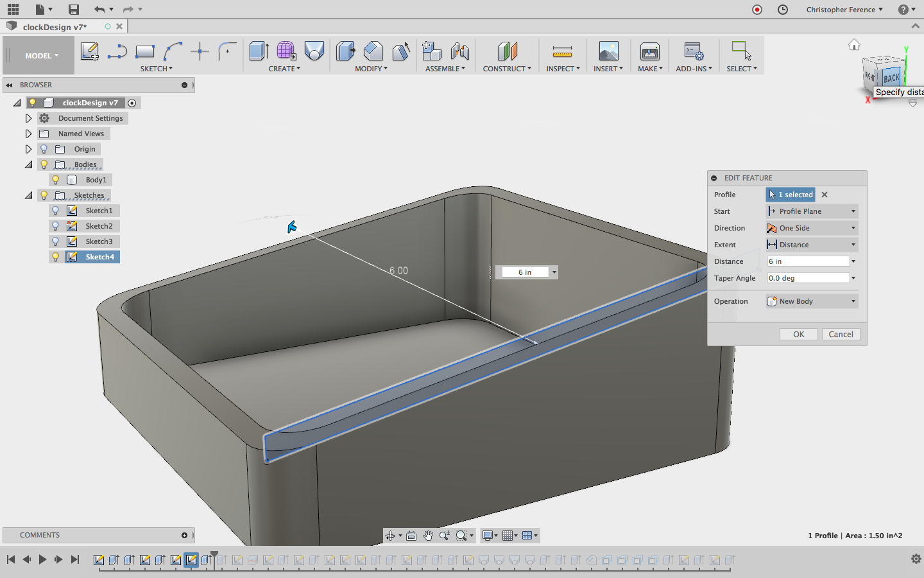Click the Home view icon
The width and height of the screenshot is (924, 578).
pos(854,44)
